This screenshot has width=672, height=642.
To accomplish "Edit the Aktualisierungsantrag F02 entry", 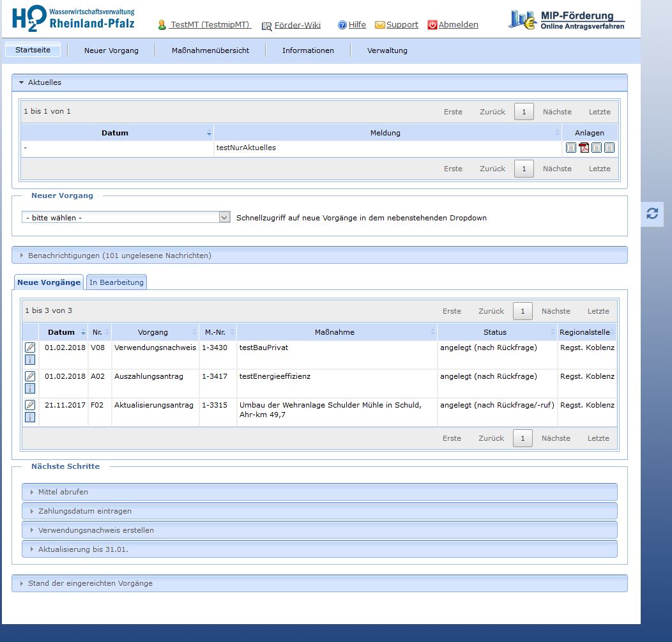I will [x=30, y=405].
